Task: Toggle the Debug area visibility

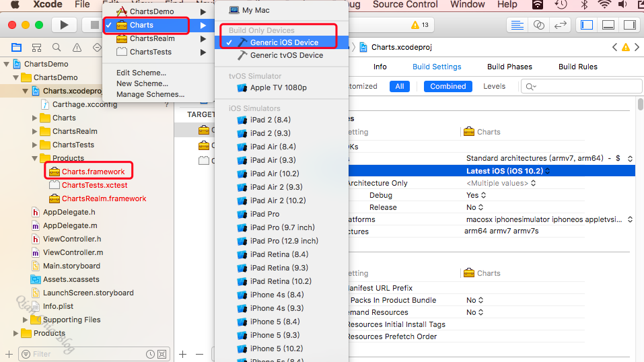Action: click(608, 25)
